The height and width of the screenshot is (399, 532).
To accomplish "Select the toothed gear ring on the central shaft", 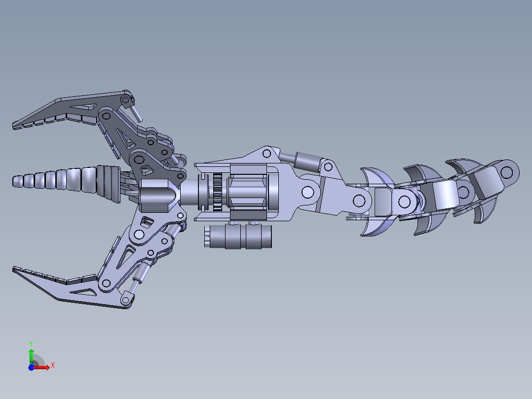I will [x=218, y=192].
